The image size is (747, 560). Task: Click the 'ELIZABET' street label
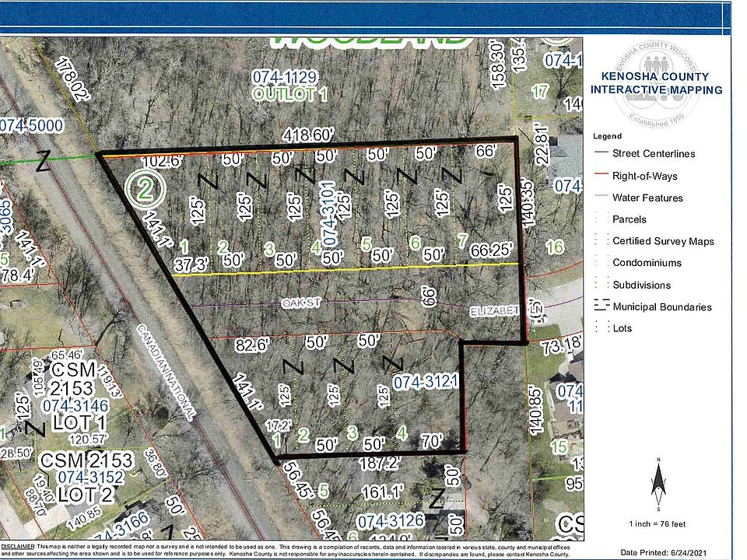click(x=495, y=311)
